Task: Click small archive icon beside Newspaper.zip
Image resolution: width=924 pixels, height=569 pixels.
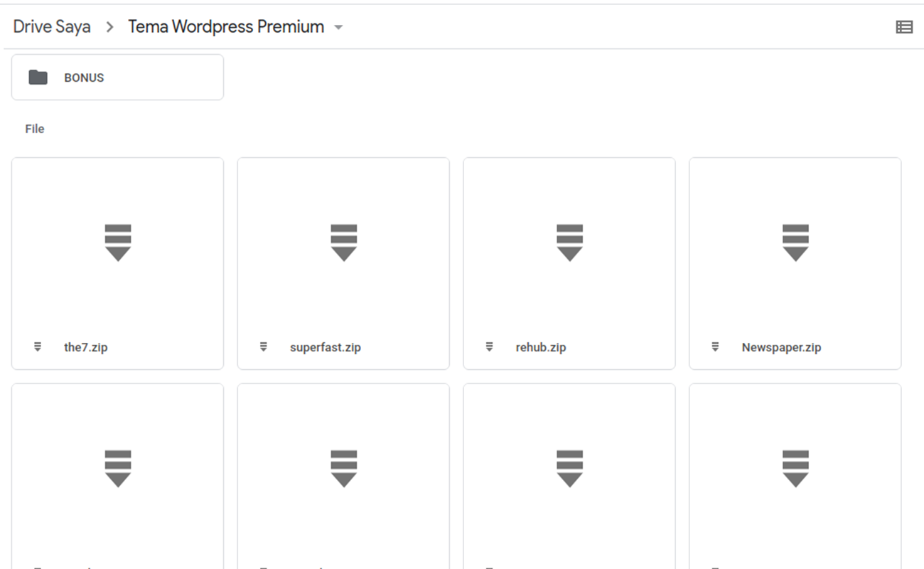Action: click(716, 347)
